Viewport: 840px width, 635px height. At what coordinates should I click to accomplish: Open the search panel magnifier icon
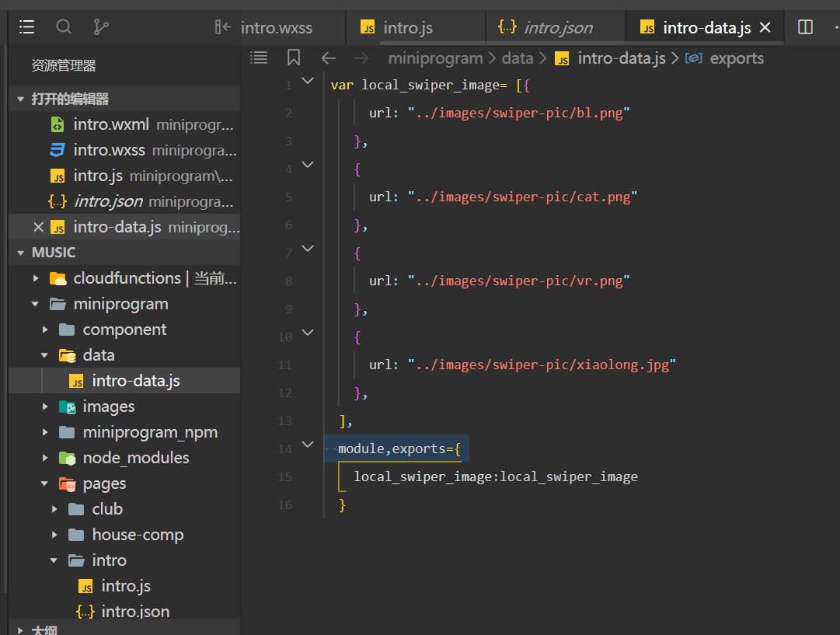(x=64, y=27)
